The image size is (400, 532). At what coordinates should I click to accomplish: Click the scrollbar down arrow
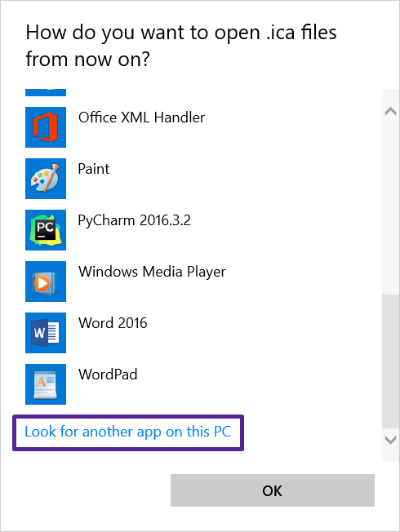[x=390, y=440]
